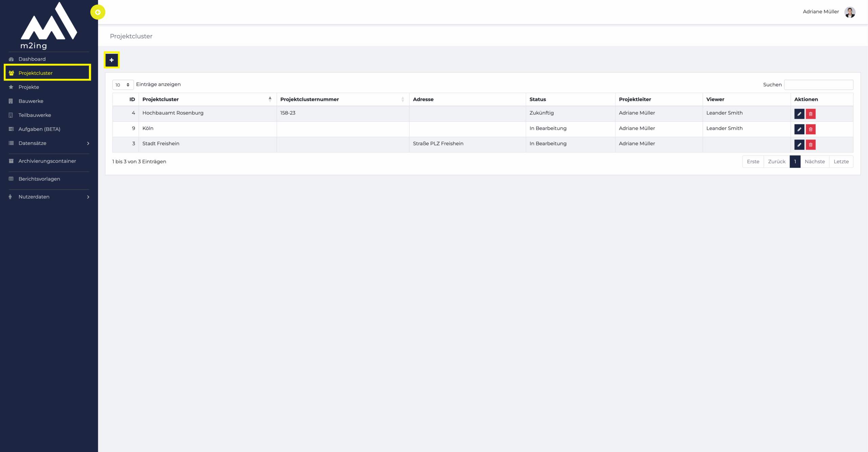Edit the Köln project cluster

799,129
